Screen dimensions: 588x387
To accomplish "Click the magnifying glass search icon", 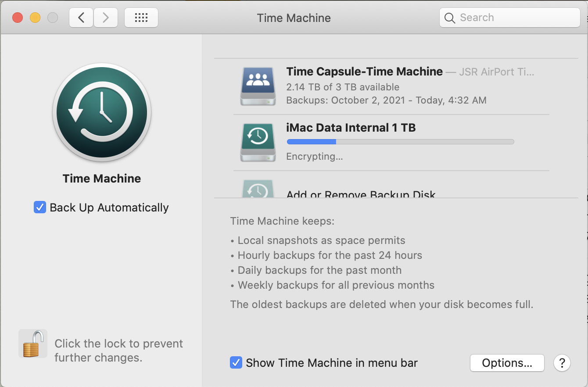I will coord(450,18).
